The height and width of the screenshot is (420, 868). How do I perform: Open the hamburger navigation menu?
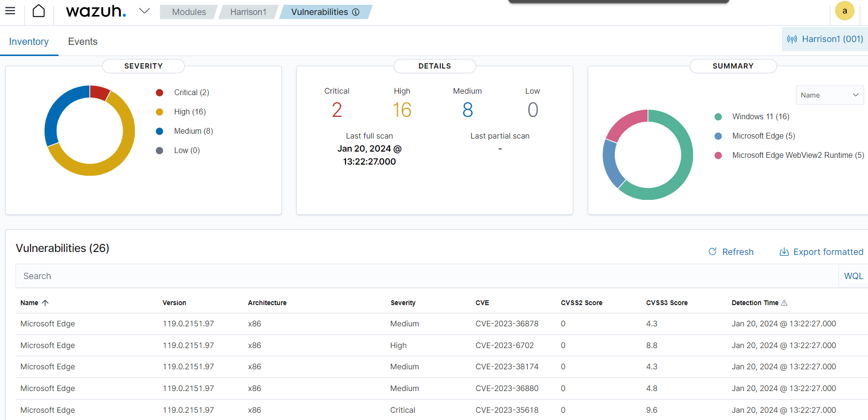[10, 11]
